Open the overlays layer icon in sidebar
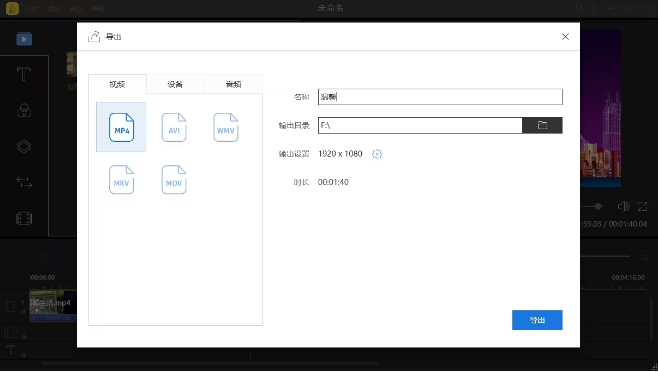This screenshot has height=372, width=658. pos(24,146)
